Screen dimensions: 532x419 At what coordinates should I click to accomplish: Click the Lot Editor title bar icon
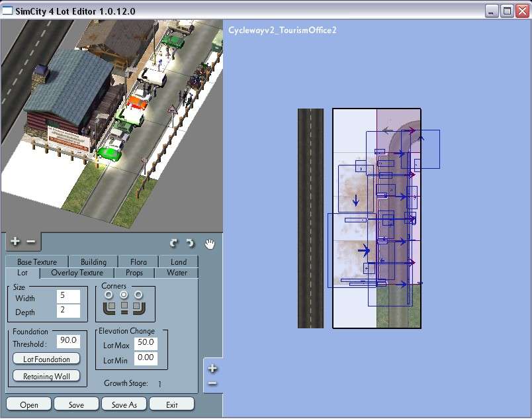point(7,11)
